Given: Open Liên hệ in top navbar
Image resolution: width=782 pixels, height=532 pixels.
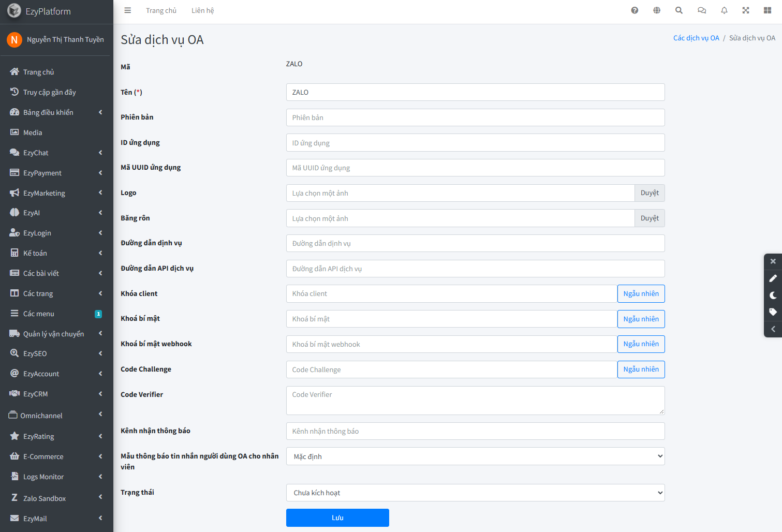Looking at the screenshot, I should (202, 10).
